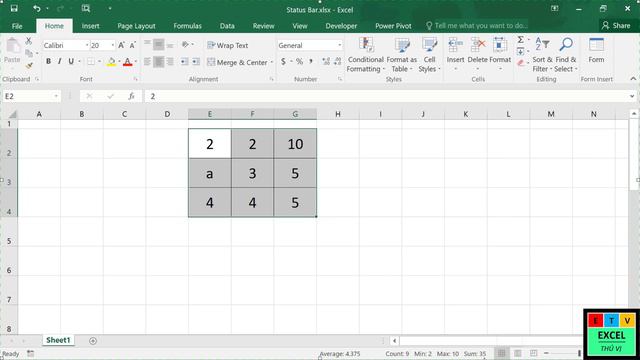This screenshot has width=640, height=360.
Task: Apply Accounting dollar number format
Action: (x=283, y=62)
